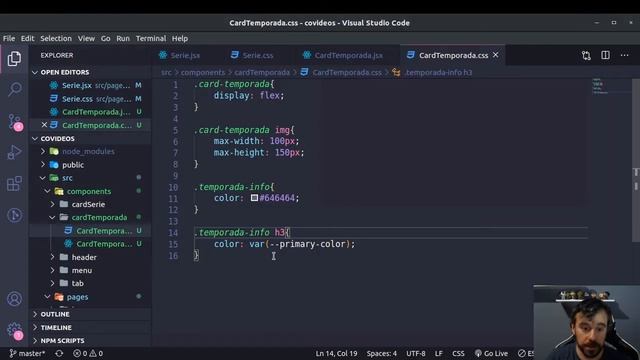Open the Manage gear settings icon
Screen dimensions: 640x360
tap(15, 331)
